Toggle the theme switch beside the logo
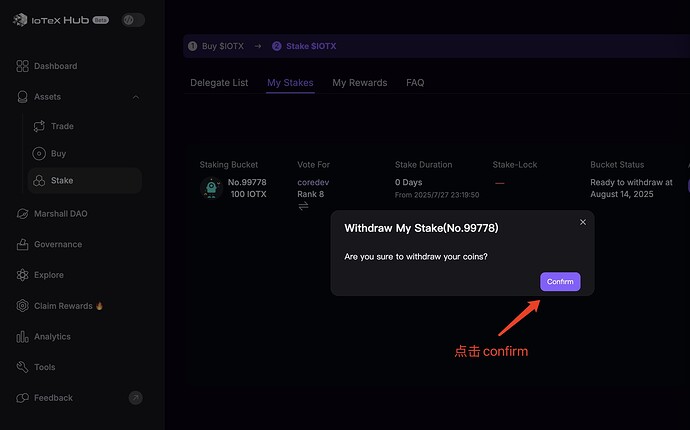This screenshot has width=690, height=430. coord(133,20)
